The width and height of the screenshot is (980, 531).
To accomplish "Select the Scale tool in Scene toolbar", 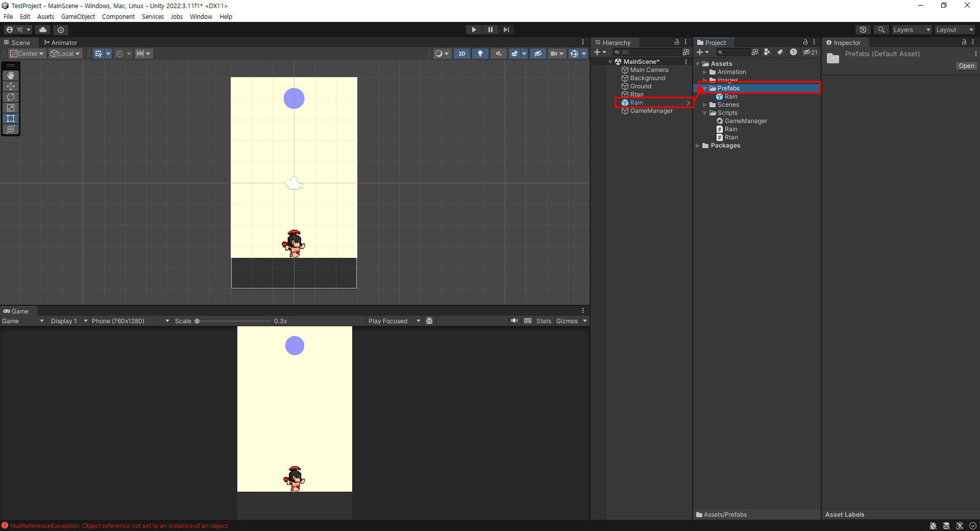I will [x=11, y=108].
